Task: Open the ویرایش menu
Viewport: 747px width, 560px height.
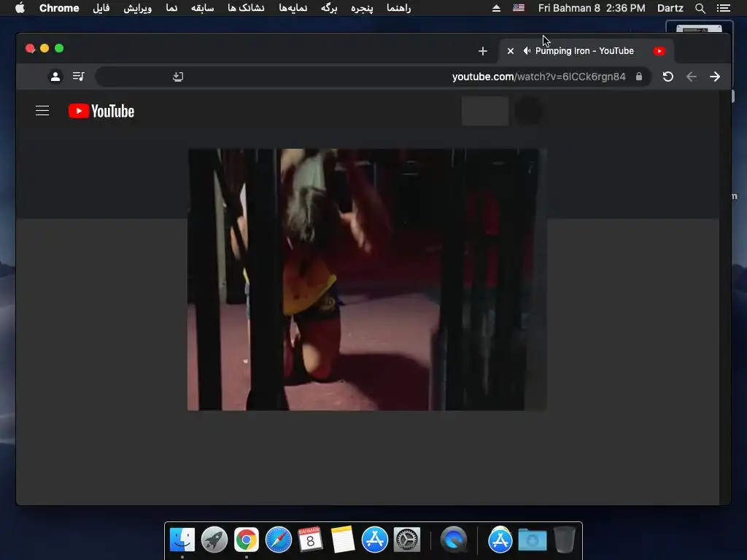Action: point(138,8)
